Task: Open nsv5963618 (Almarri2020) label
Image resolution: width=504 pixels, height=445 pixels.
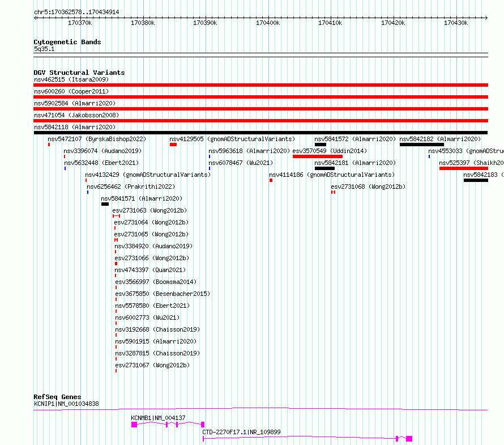Action: pyautogui.click(x=249, y=151)
